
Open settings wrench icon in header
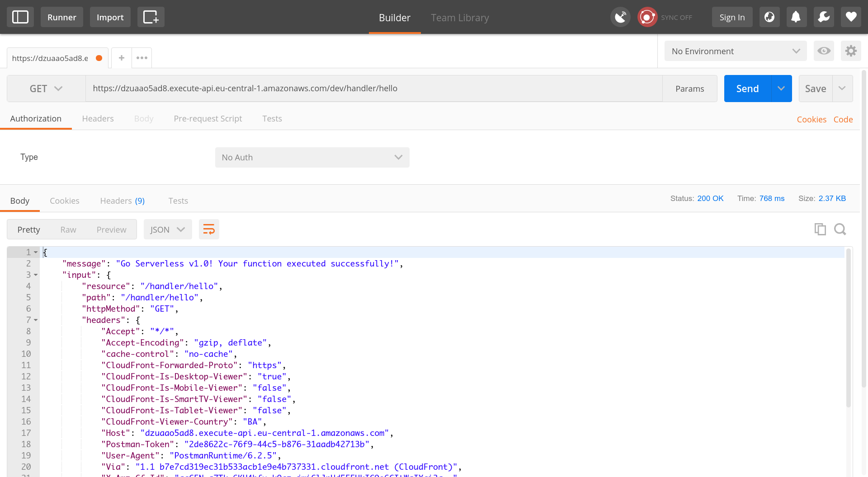point(824,17)
